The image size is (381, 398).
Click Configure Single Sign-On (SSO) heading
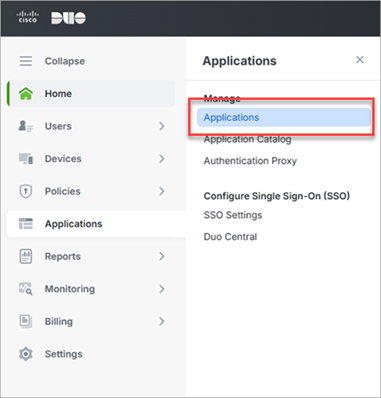pyautogui.click(x=277, y=196)
